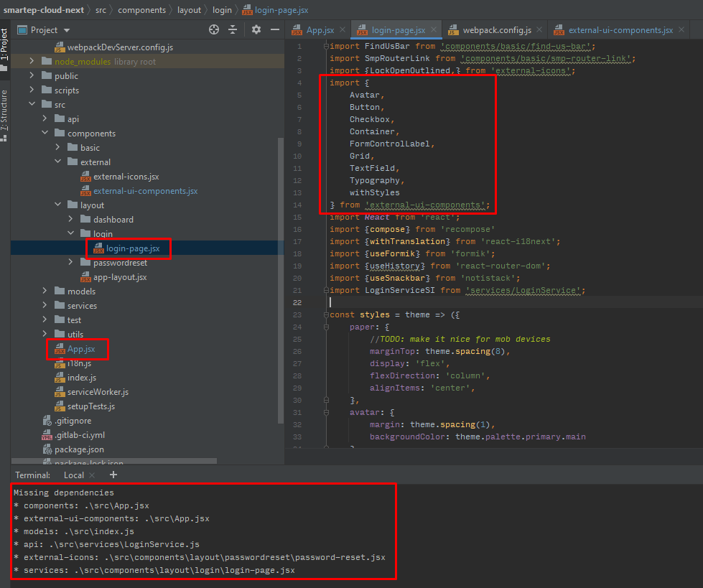
Task: Open App.jsx in project tree
Action: [81, 349]
